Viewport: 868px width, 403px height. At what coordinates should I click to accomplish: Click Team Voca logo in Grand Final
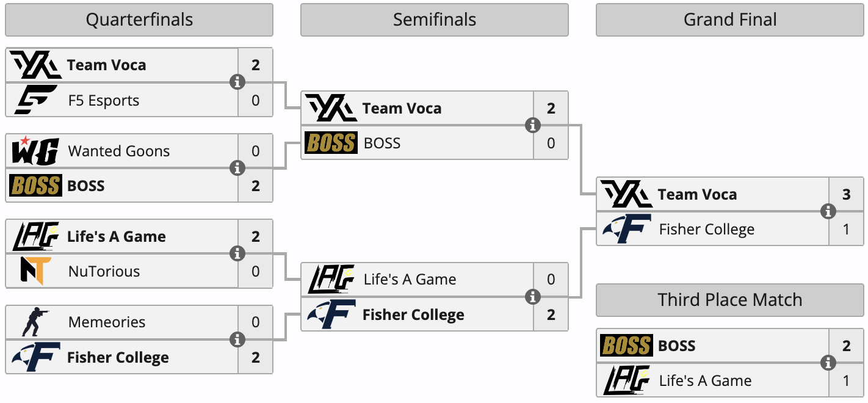coord(626,194)
